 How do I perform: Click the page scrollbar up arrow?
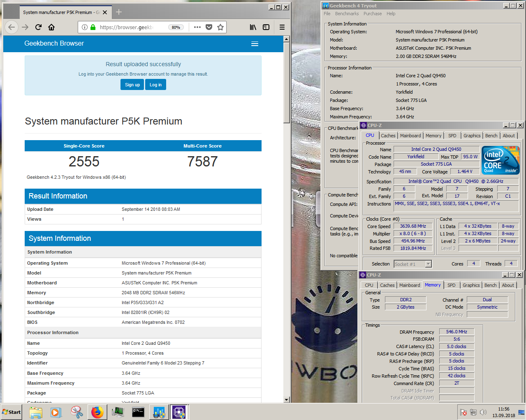point(287,39)
